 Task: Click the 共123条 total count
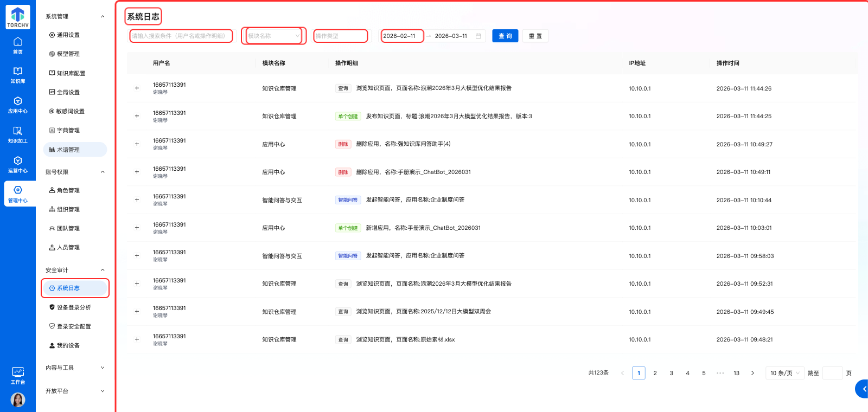coord(598,373)
